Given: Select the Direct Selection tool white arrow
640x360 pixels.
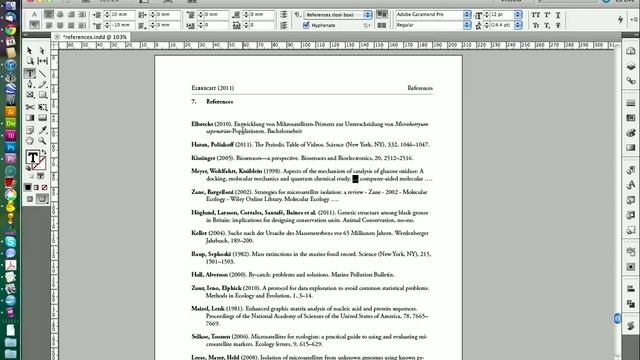Looking at the screenshot, I should pos(42,50).
